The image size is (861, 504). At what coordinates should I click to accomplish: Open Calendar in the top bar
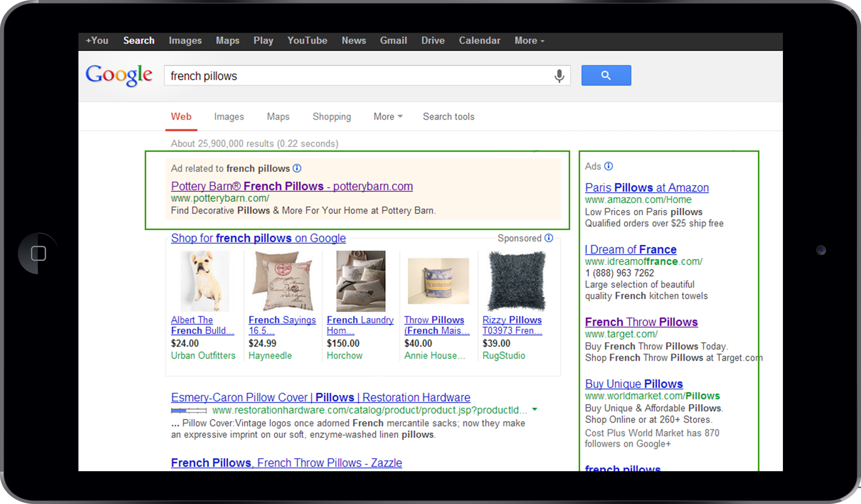coord(480,41)
